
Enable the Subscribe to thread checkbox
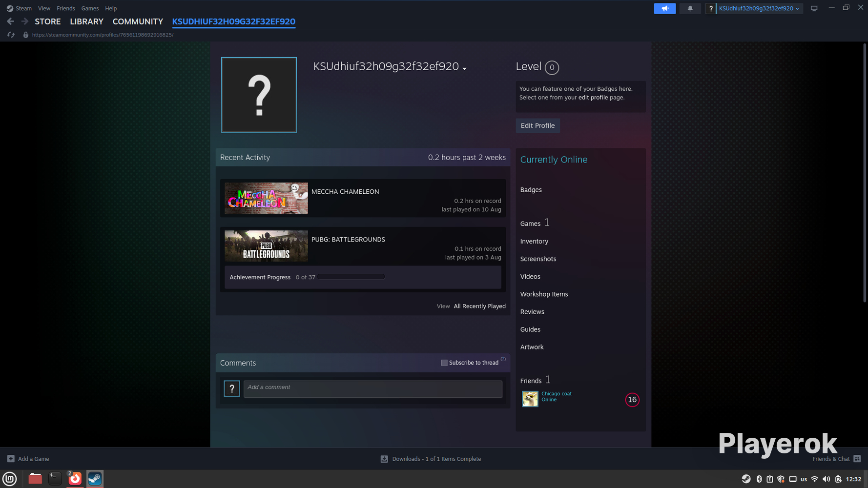[444, 363]
